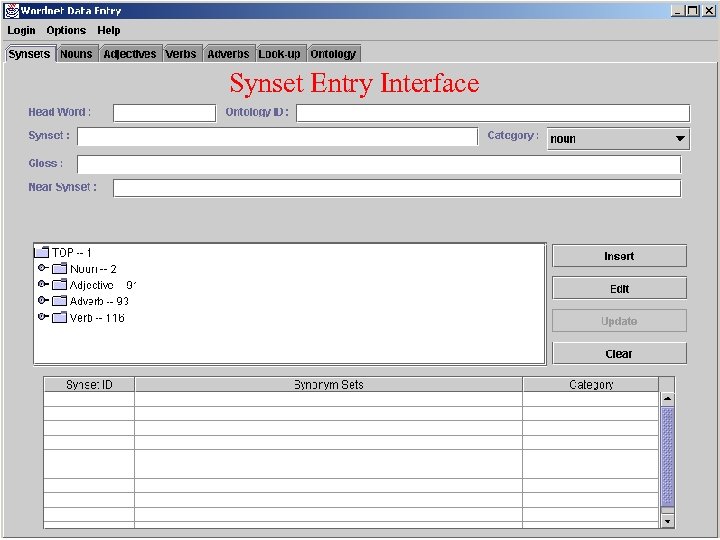Minimize the Wordnet Data Entry window
720x540 pixels.
677,11
